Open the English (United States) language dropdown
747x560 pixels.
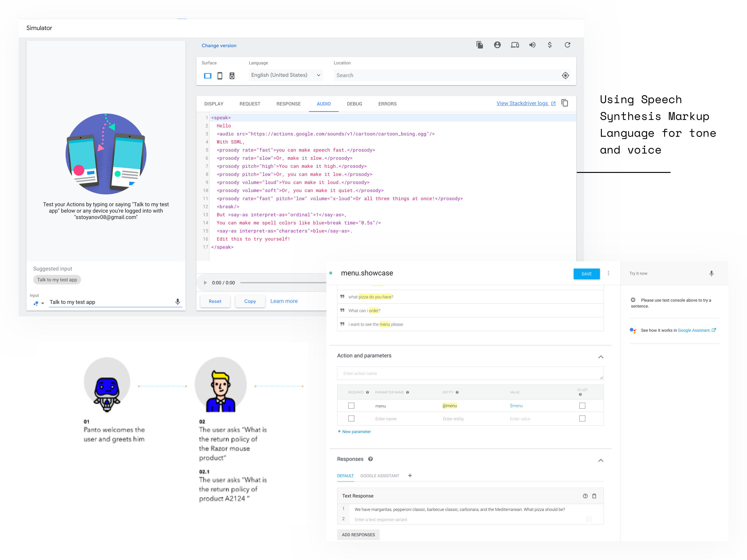286,75
